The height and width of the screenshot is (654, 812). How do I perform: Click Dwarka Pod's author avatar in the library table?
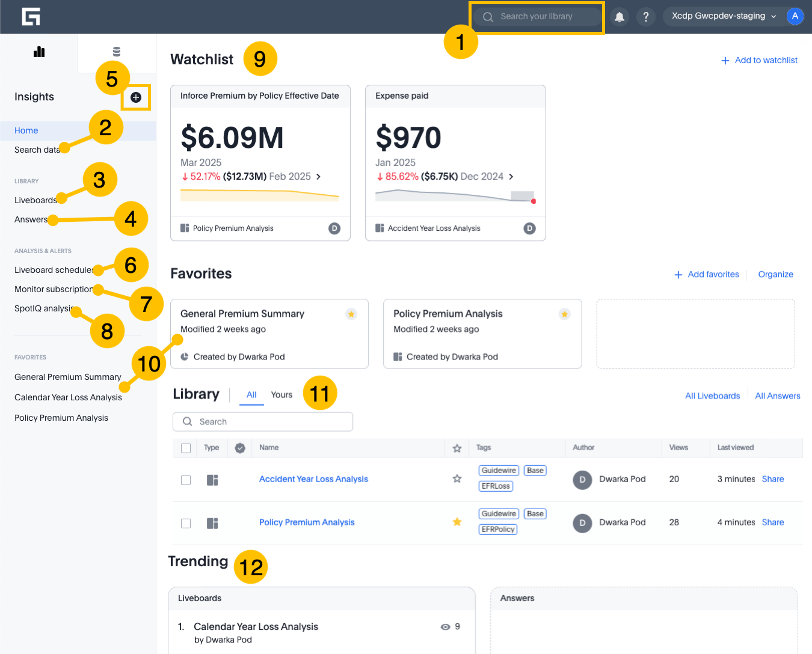(x=582, y=480)
